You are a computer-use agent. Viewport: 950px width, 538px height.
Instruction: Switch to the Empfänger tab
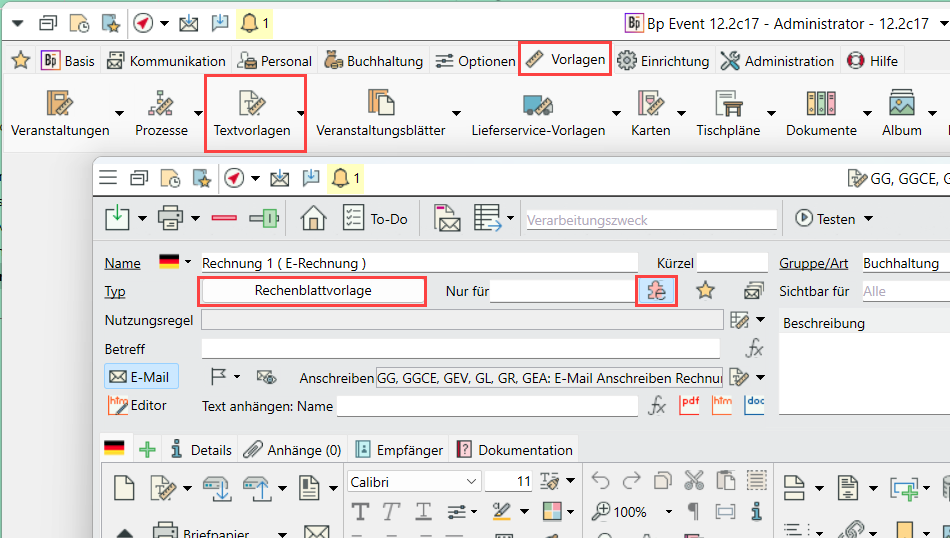pyautogui.click(x=400, y=450)
